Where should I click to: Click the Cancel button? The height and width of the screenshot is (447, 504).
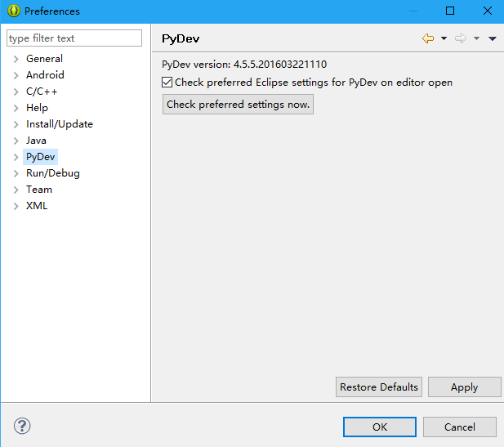pos(460,427)
